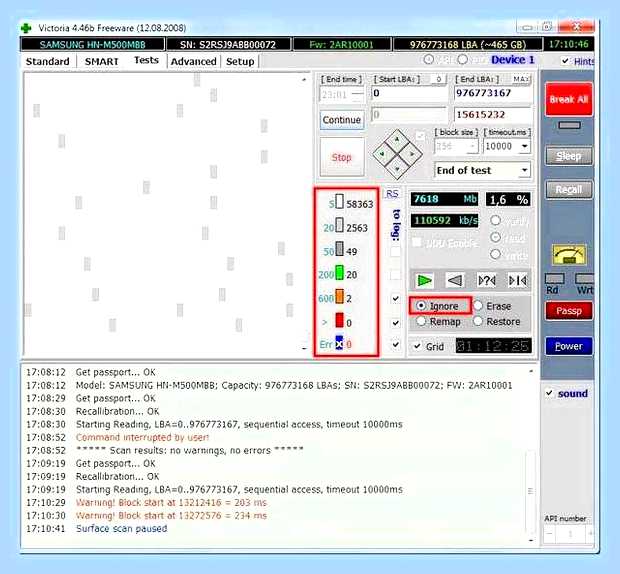Viewport: 620px width, 574px height.
Task: Select the Restore radio option
Action: (478, 321)
